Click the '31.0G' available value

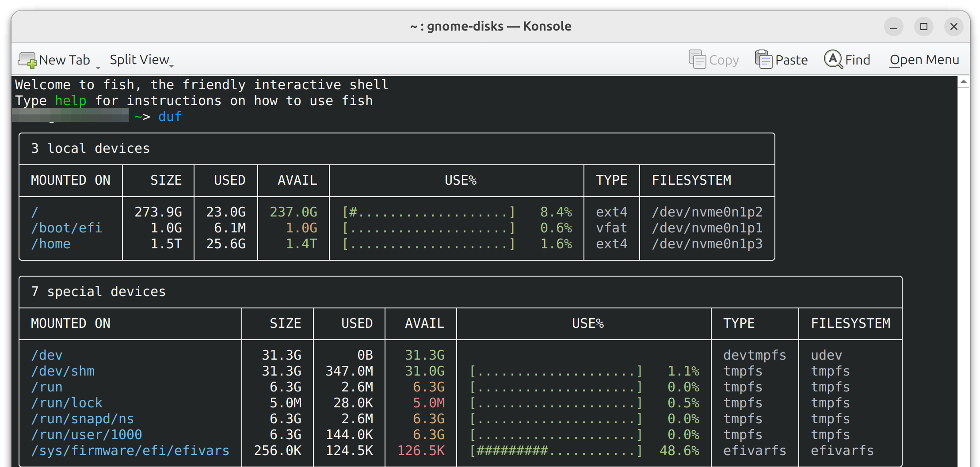(425, 371)
